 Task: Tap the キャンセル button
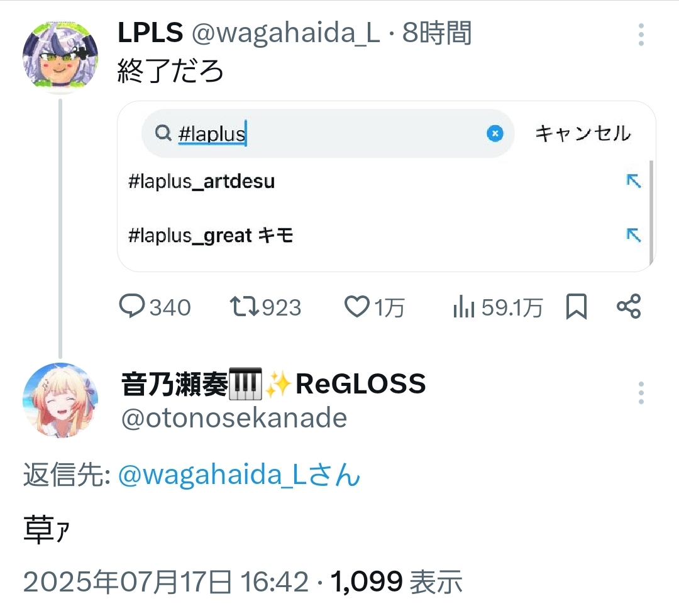click(x=583, y=133)
